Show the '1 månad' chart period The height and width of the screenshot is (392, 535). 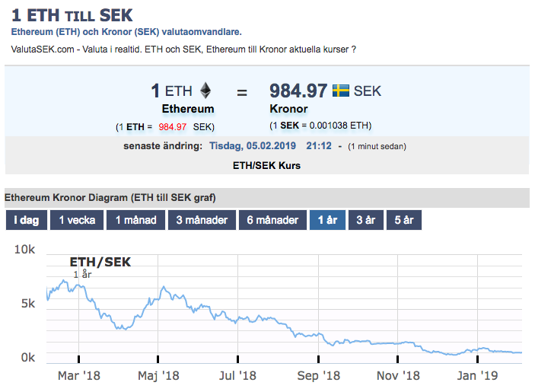[x=135, y=220]
